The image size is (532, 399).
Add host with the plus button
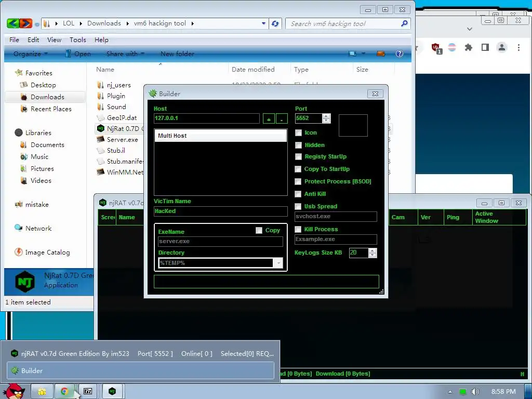(x=269, y=119)
